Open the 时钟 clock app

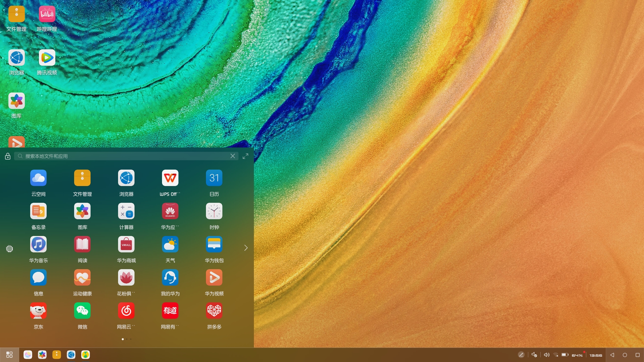tap(214, 211)
